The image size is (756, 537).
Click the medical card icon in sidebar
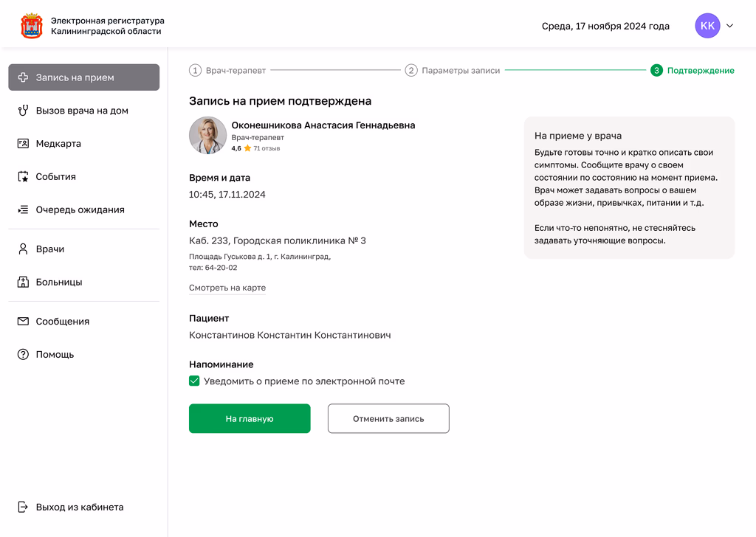click(23, 144)
